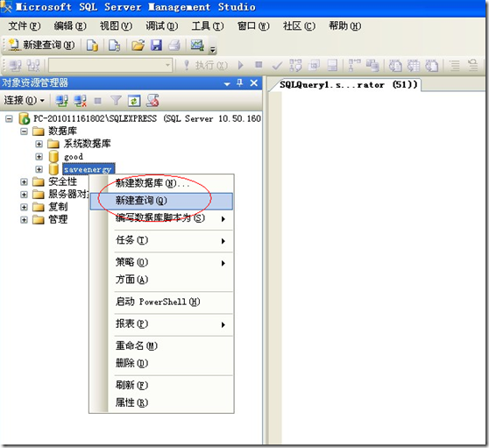The image size is (489, 448).
Task: Expand the 安全性 folder
Action: [x=24, y=181]
